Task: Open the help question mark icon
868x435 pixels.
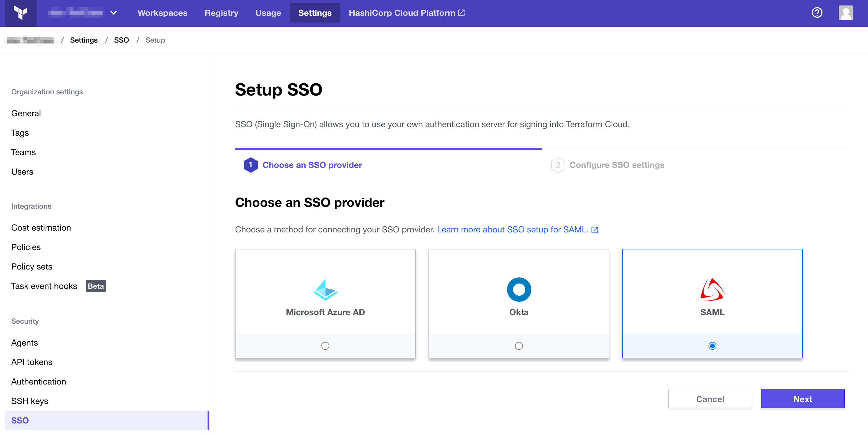Action: pos(817,13)
